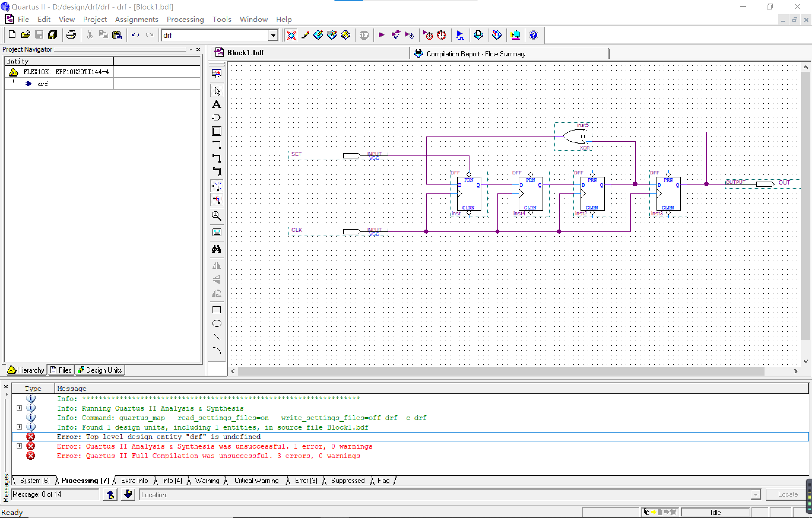
Task: Toggle the rubberbanding tool button
Action: coord(216,186)
